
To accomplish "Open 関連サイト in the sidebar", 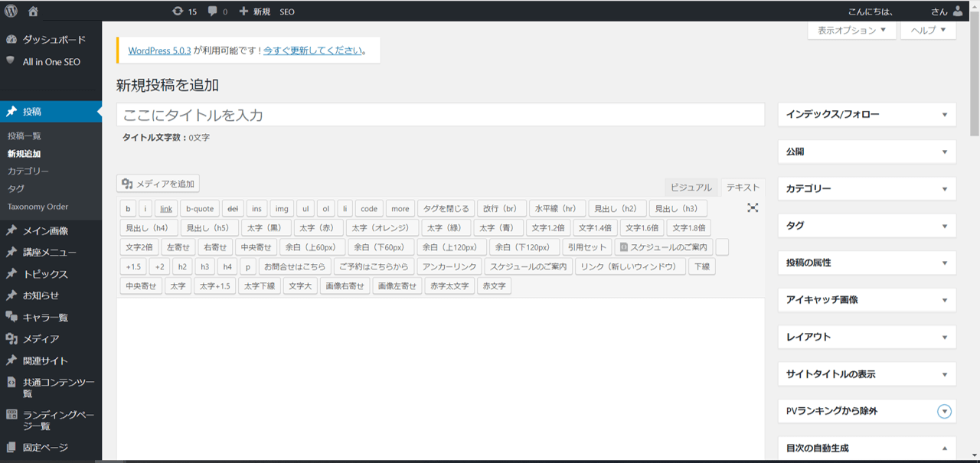I will (x=51, y=360).
